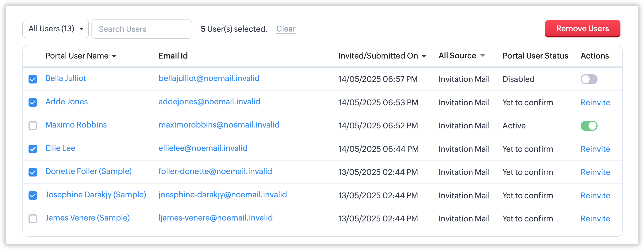The width and height of the screenshot is (644, 250).
Task: Uncheck the Josephine Darakjy (Sample) checkbox
Action: tap(33, 195)
